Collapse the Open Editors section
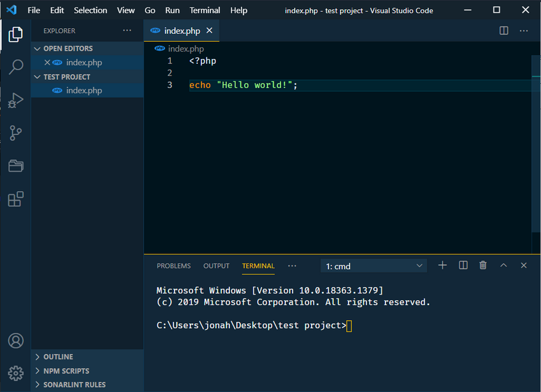The height and width of the screenshot is (392, 541). (x=68, y=49)
